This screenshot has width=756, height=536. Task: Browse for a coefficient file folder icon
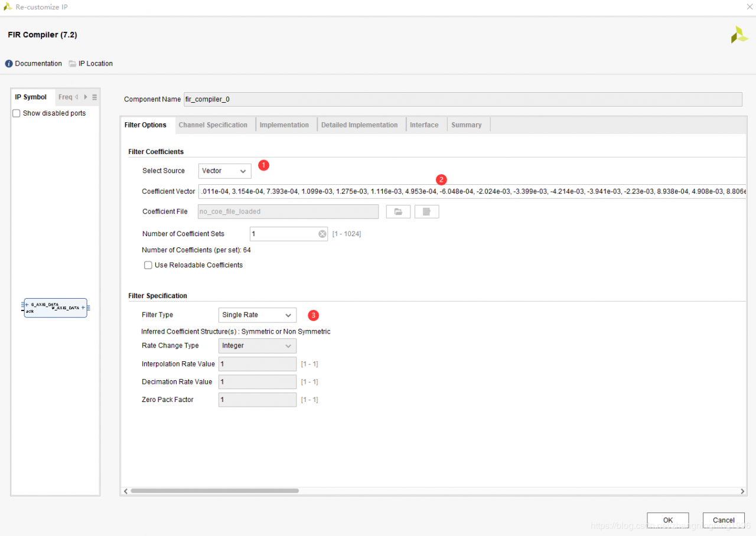coord(398,211)
